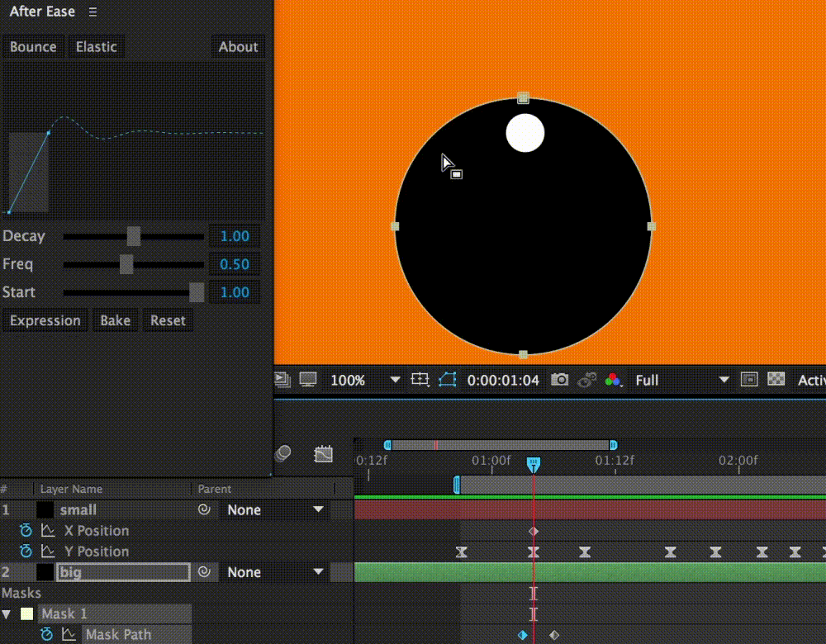Open the After Ease panel menu icon
This screenshot has height=644, width=826.
coord(93,12)
